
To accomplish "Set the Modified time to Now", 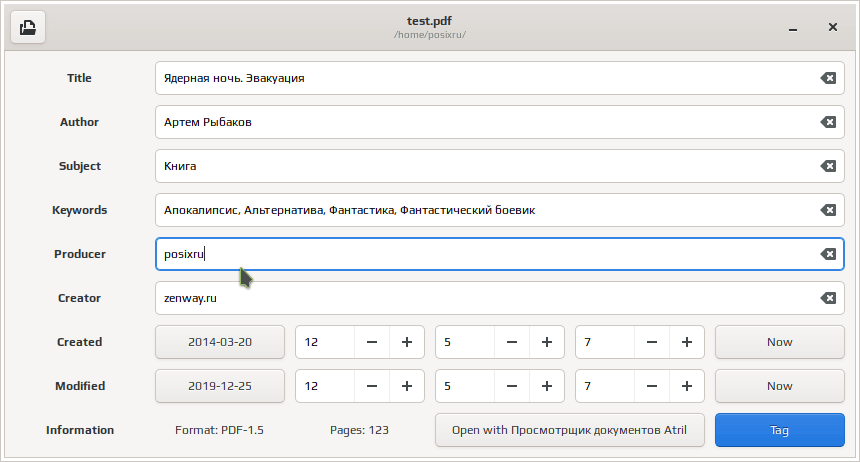I will pos(779,386).
